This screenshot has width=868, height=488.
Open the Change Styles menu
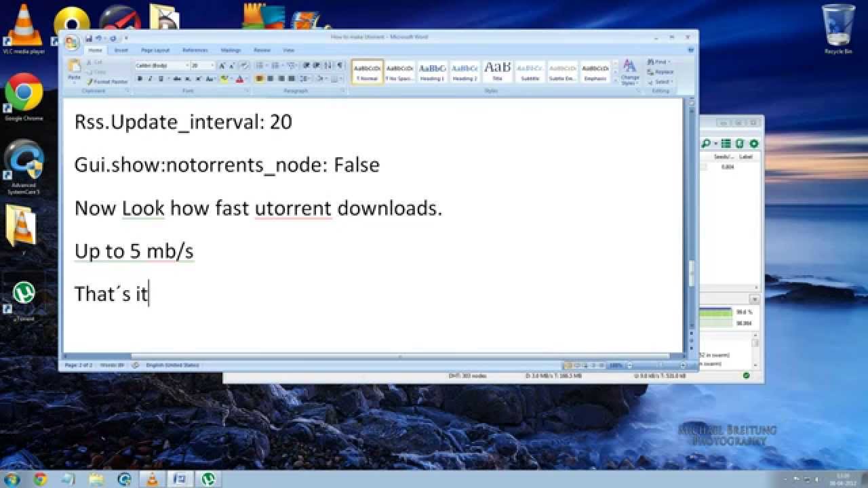[x=630, y=72]
